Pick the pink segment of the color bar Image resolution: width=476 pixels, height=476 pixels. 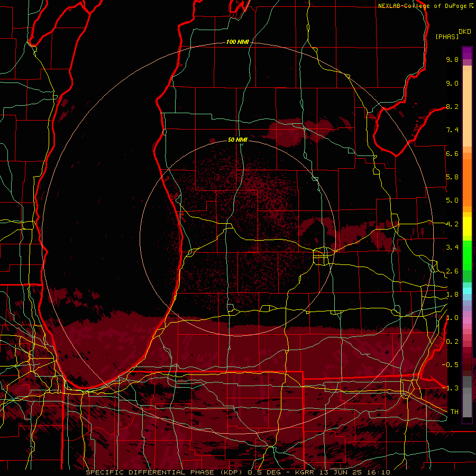point(467,321)
